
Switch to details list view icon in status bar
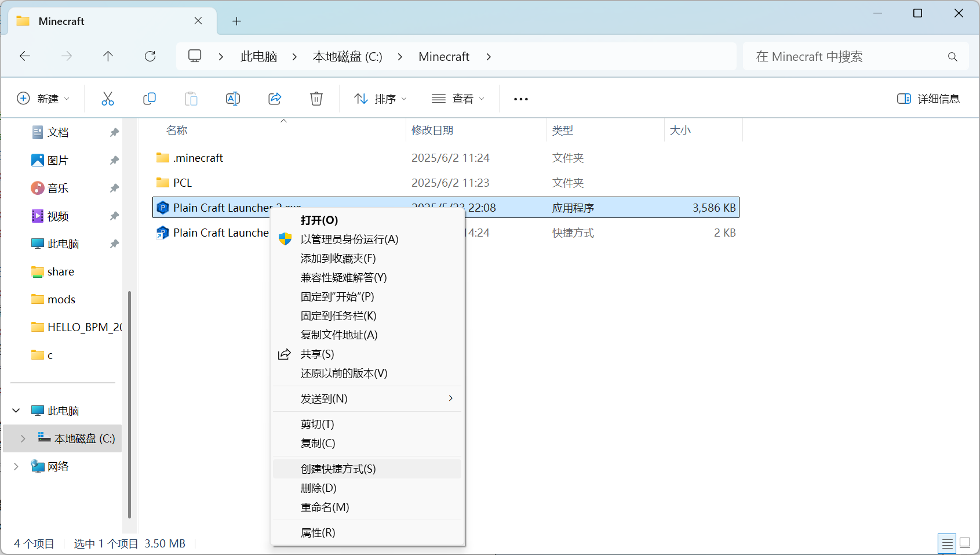[947, 543]
